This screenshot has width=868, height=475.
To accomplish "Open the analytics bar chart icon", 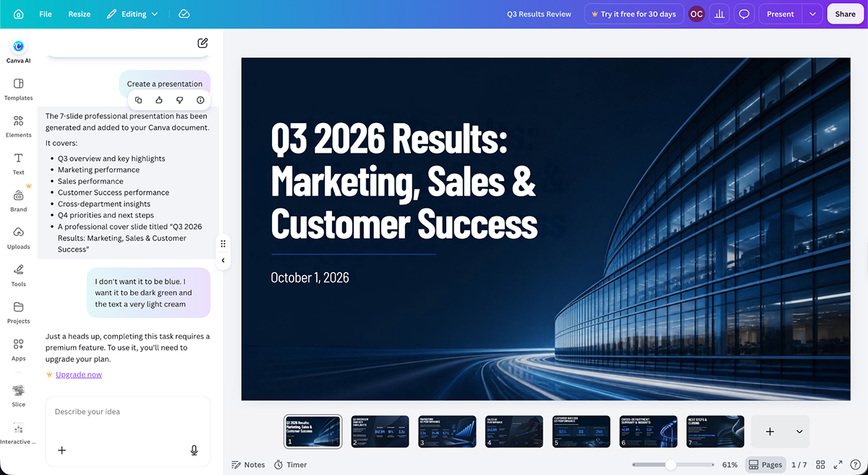I will click(720, 14).
